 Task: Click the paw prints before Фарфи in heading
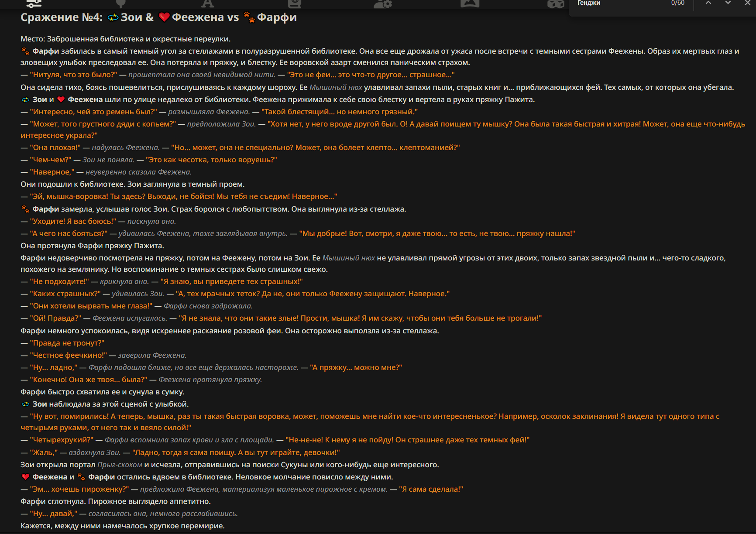tap(249, 17)
